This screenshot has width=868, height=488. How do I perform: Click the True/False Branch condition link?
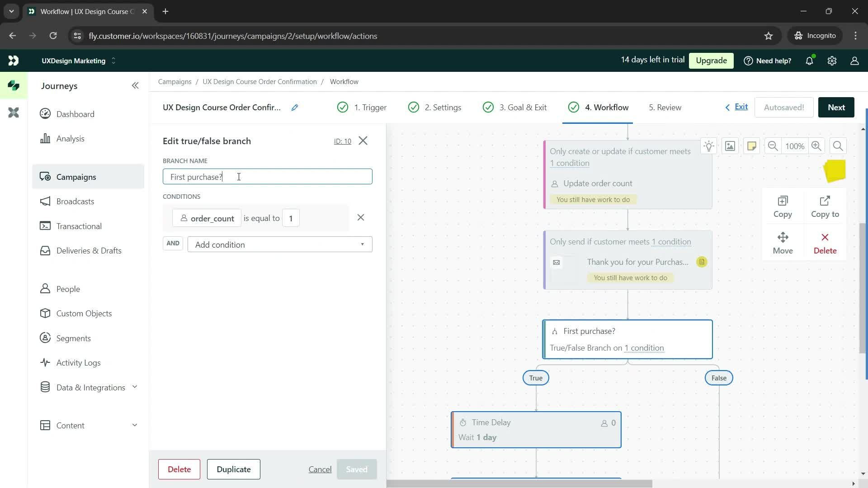pyautogui.click(x=644, y=347)
